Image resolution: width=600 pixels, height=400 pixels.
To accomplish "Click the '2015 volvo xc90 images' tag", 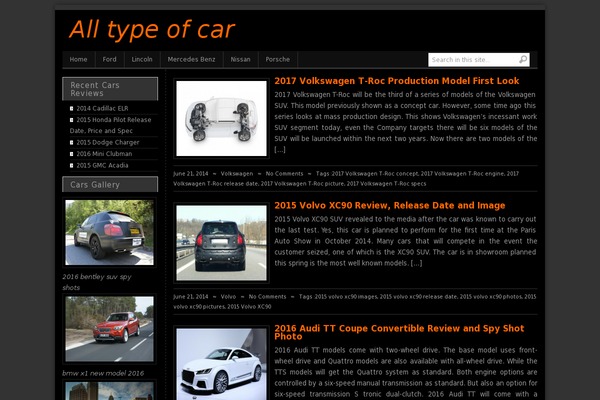I will click(x=346, y=297).
